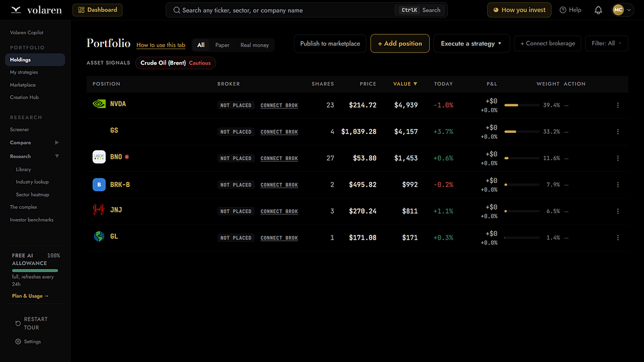Click the GL globe logo
The width and height of the screenshot is (644, 362).
tap(99, 237)
